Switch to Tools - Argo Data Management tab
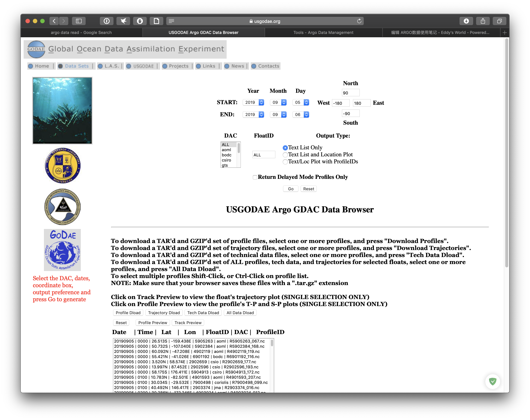Screen dimensions: 530x420 [323, 32]
